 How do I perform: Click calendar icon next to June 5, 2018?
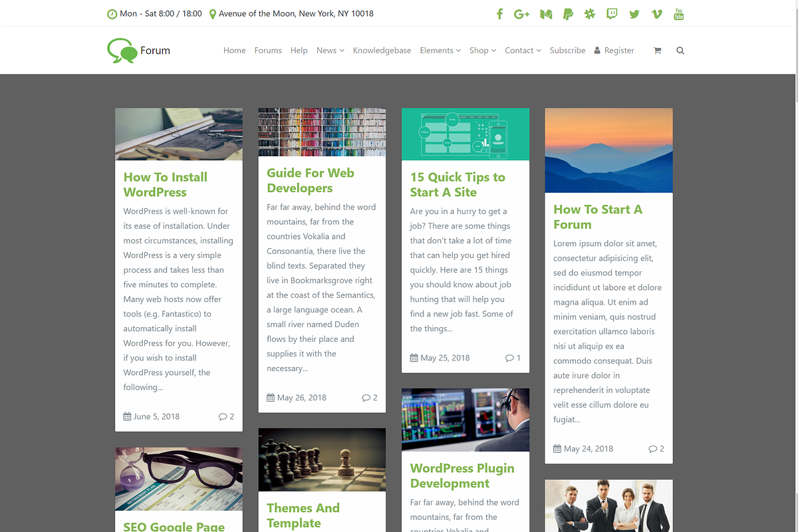pos(127,416)
